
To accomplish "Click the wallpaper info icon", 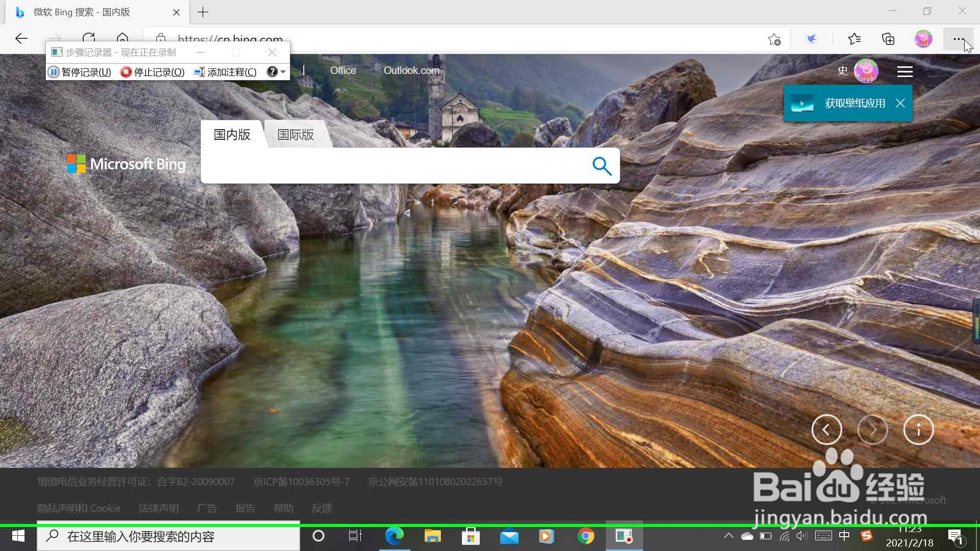I will (918, 430).
